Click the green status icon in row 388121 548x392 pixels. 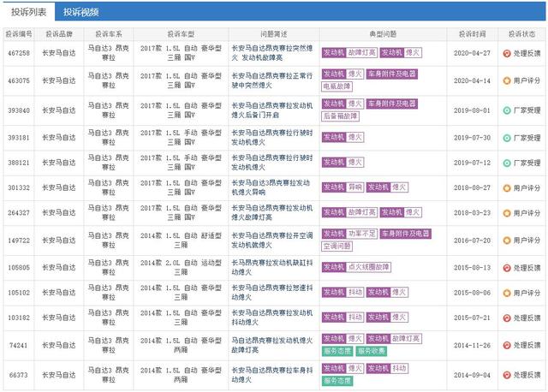tap(507, 163)
